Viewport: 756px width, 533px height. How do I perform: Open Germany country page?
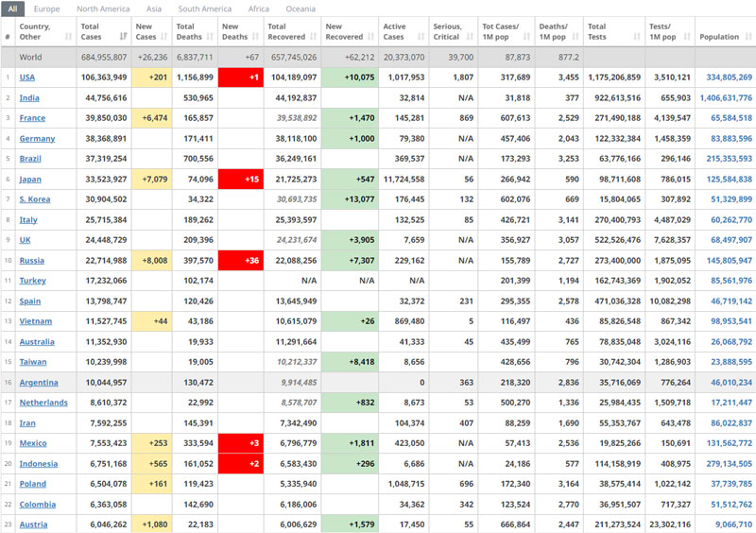37,139
